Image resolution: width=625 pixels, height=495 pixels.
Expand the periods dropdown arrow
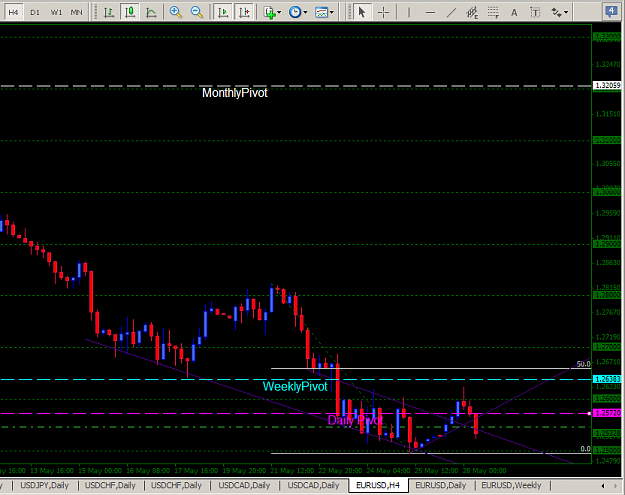(x=305, y=12)
